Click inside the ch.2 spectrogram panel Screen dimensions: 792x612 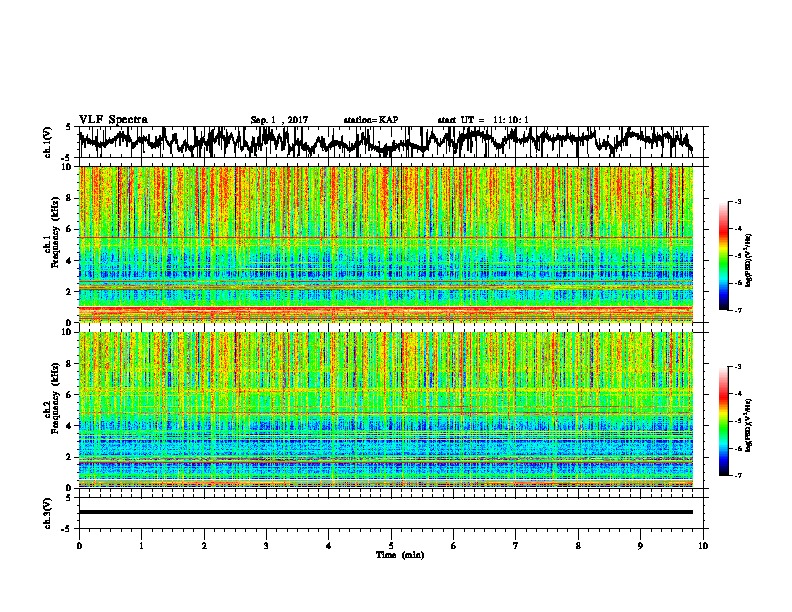point(385,410)
